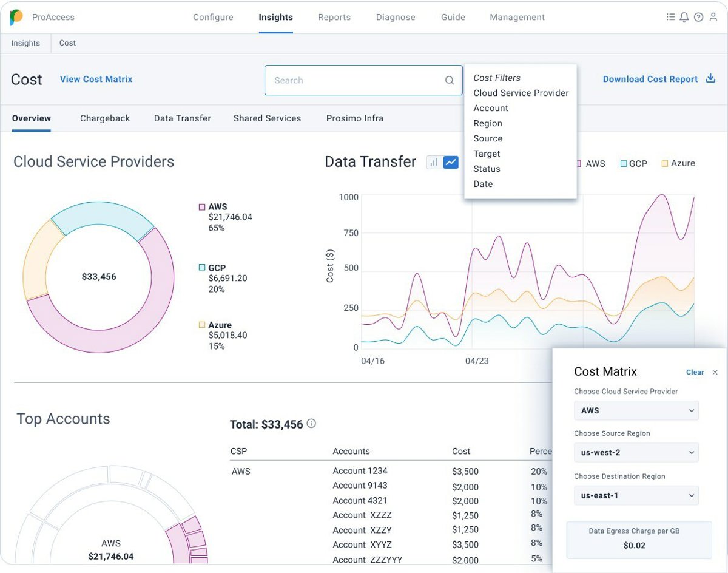The height and width of the screenshot is (573, 728).
Task: Open the Reports menu in top navigation
Action: [334, 17]
